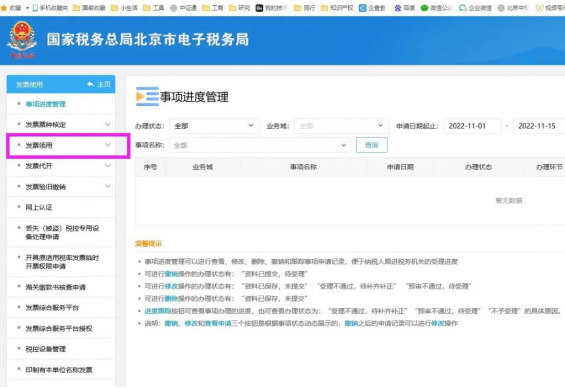The width and height of the screenshot is (565, 388).
Task: Click the 企查查 blue bookmark icon
Action: point(362,8)
